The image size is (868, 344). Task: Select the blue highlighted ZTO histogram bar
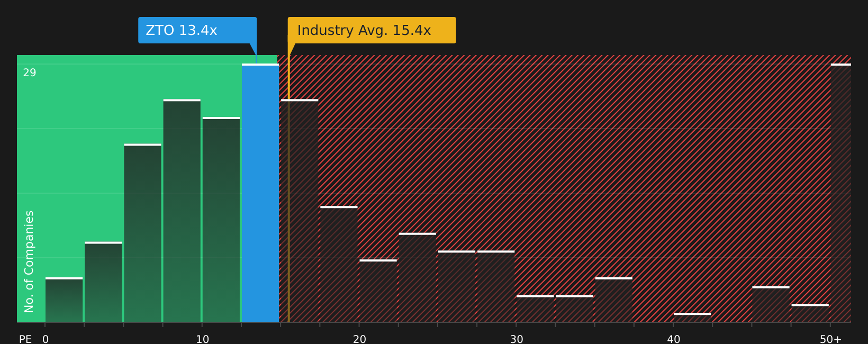click(260, 193)
